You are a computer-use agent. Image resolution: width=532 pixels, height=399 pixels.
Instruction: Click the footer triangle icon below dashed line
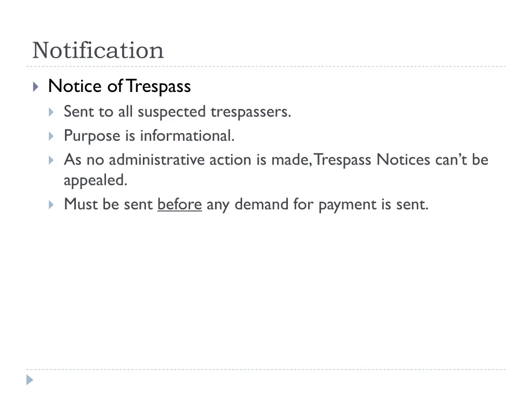point(30,380)
